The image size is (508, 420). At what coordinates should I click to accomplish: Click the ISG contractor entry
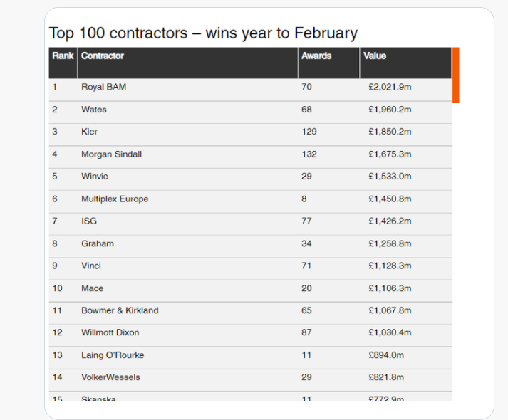click(x=89, y=221)
